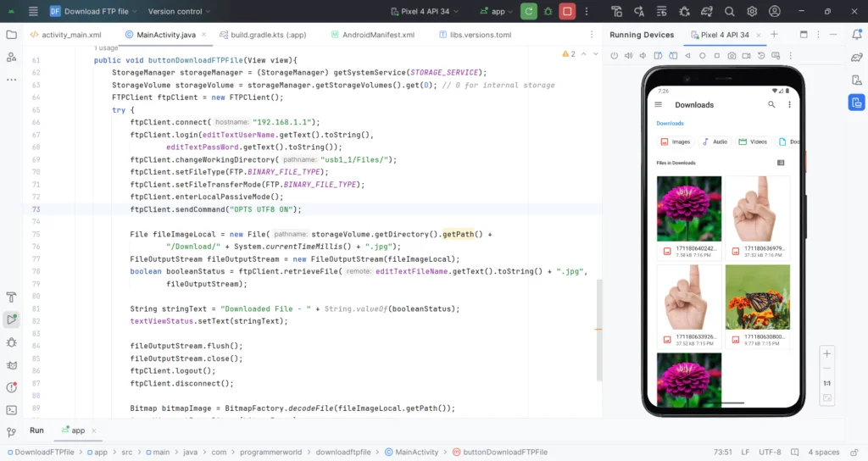Open the Notifications bell

coord(856,34)
